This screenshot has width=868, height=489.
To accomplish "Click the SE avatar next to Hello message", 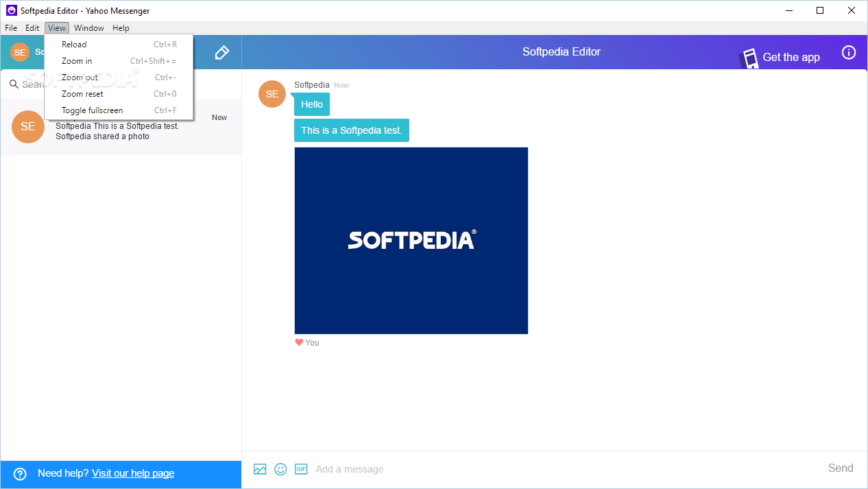I will [x=272, y=94].
